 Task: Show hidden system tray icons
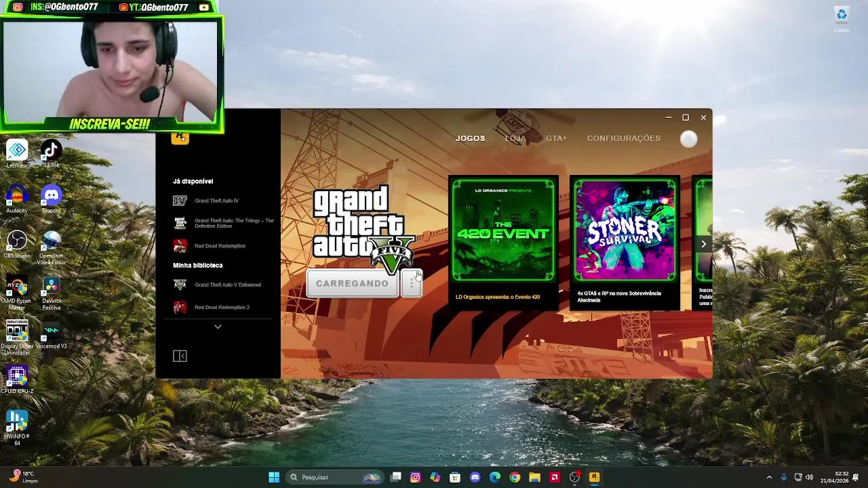[769, 477]
